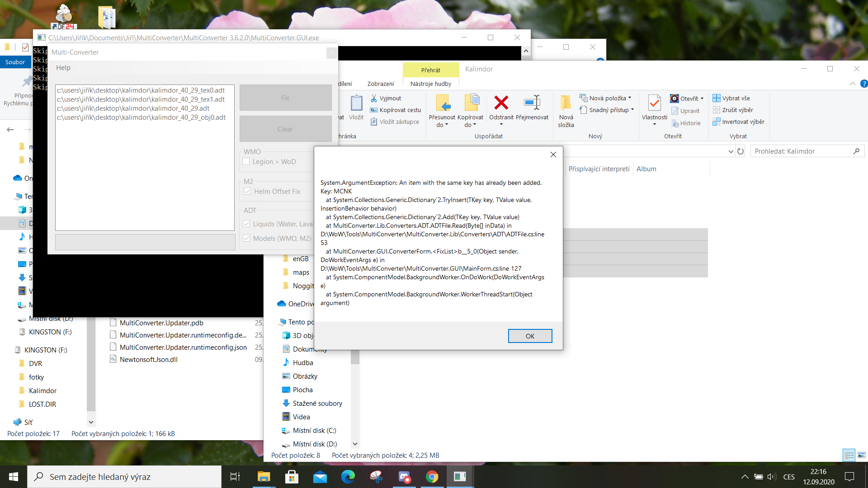Image resolution: width=868 pixels, height=488 pixels.
Task: Click the red Odstranit delete icon
Action: [501, 103]
